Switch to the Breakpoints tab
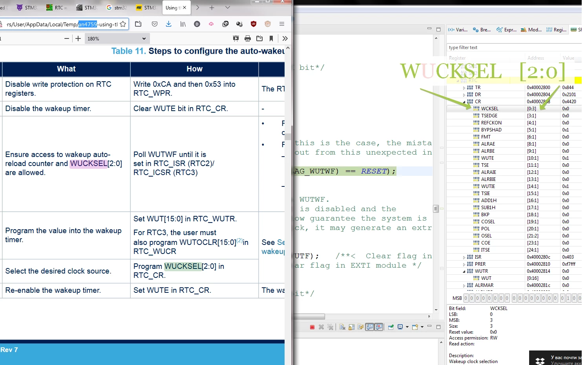588x365 pixels. (482, 30)
